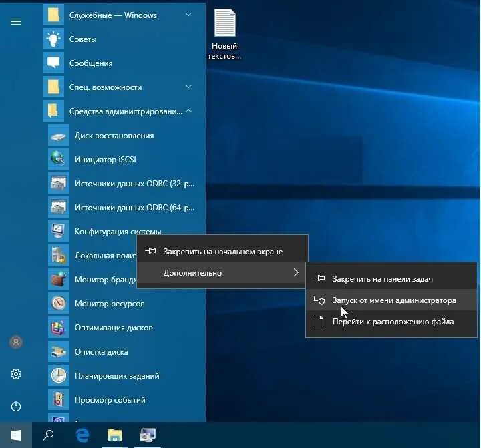Click the Планировщик заданий clock icon
The image size is (481, 448).
[59, 375]
